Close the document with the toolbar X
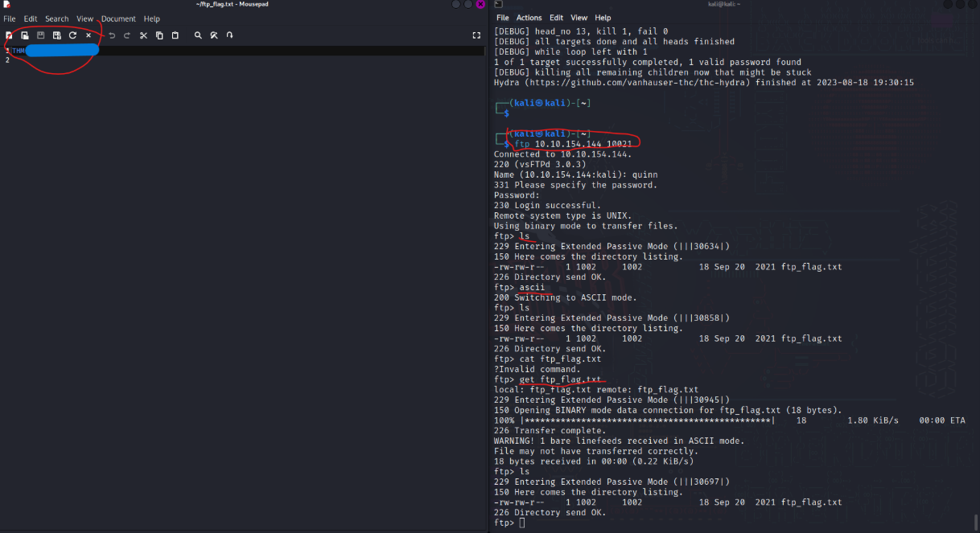This screenshot has height=533, width=980. click(x=89, y=35)
